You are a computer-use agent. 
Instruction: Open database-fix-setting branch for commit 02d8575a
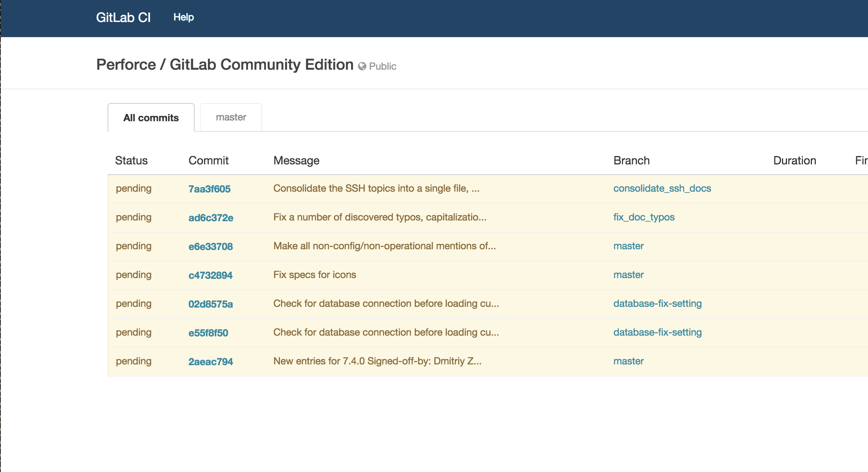pyautogui.click(x=657, y=303)
